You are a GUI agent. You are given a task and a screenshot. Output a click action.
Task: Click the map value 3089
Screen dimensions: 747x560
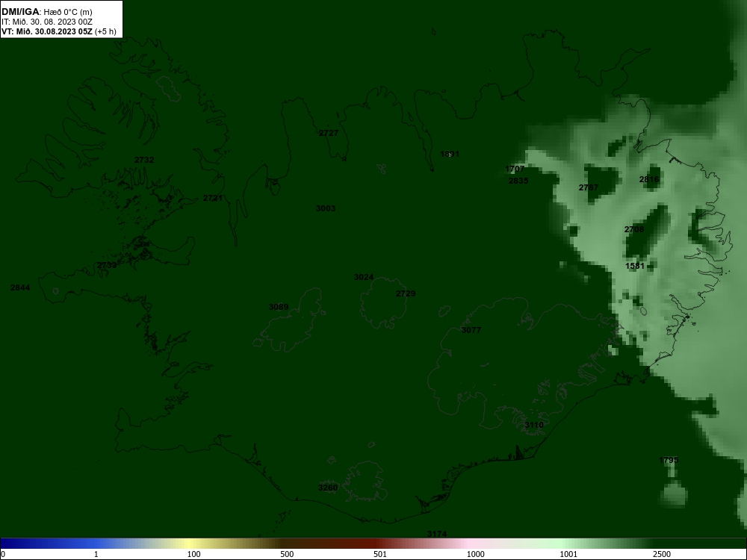pyautogui.click(x=278, y=307)
